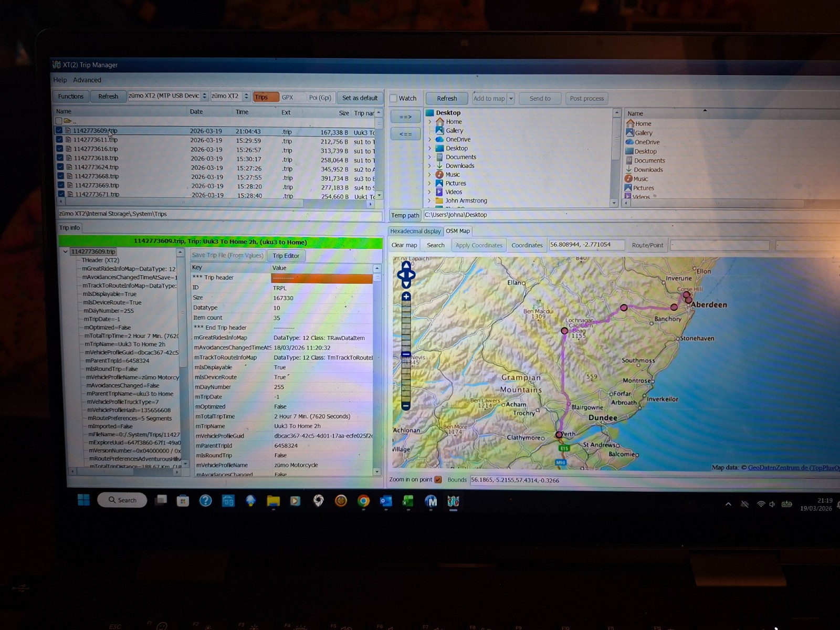The image size is (840, 630).
Task: Open the Windows Start menu
Action: click(83, 500)
